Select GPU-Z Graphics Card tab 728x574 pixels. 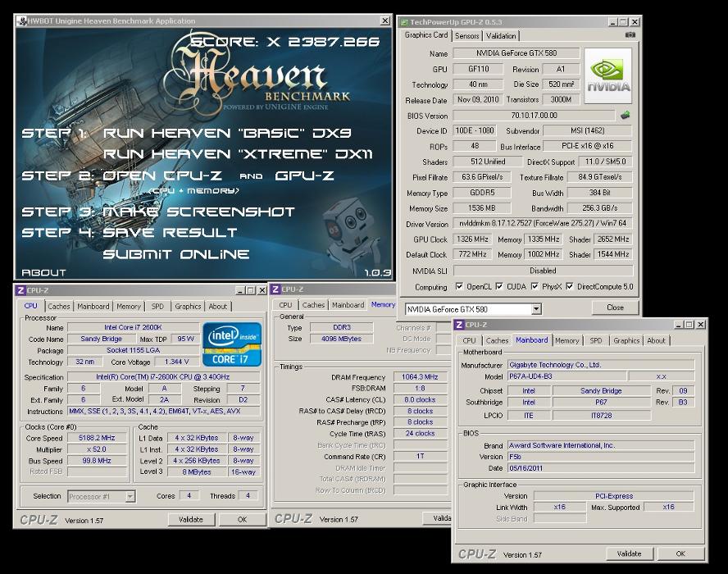click(x=426, y=34)
